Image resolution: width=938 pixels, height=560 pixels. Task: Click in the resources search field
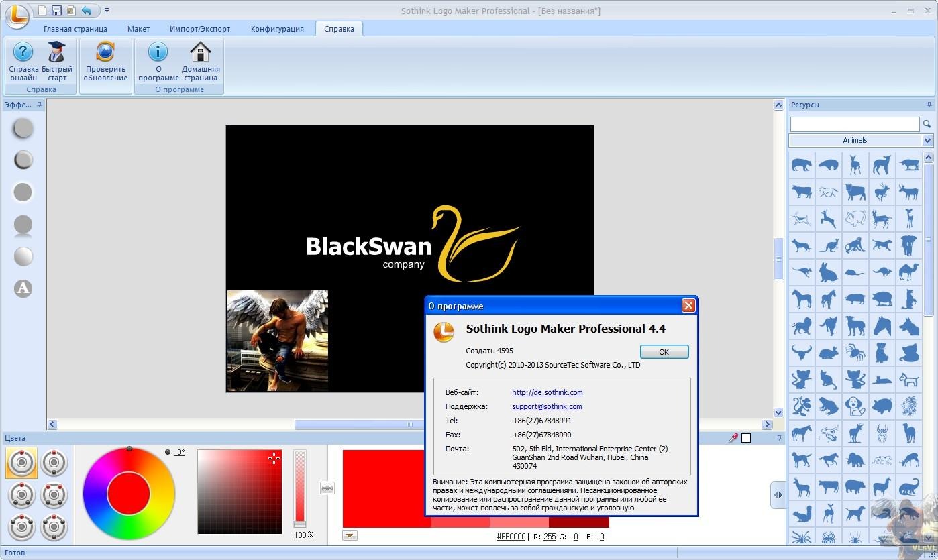855,124
